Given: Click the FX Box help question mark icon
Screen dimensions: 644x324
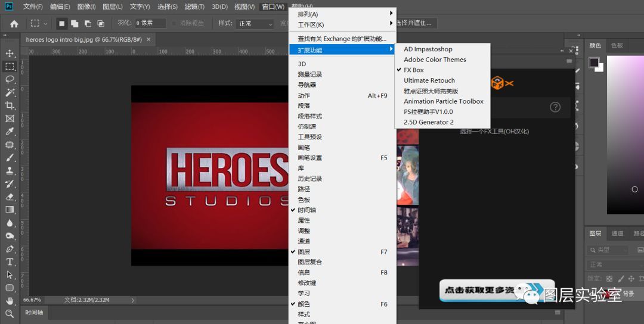Looking at the screenshot, I should [x=555, y=107].
